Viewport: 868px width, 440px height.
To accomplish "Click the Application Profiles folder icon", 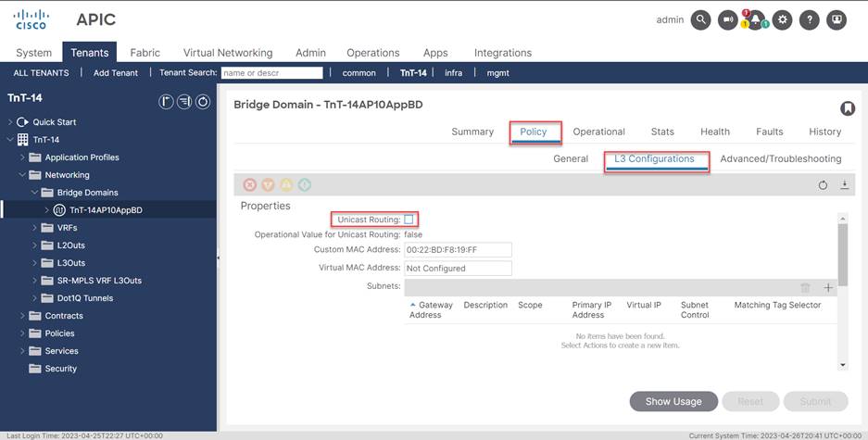I will coord(35,157).
